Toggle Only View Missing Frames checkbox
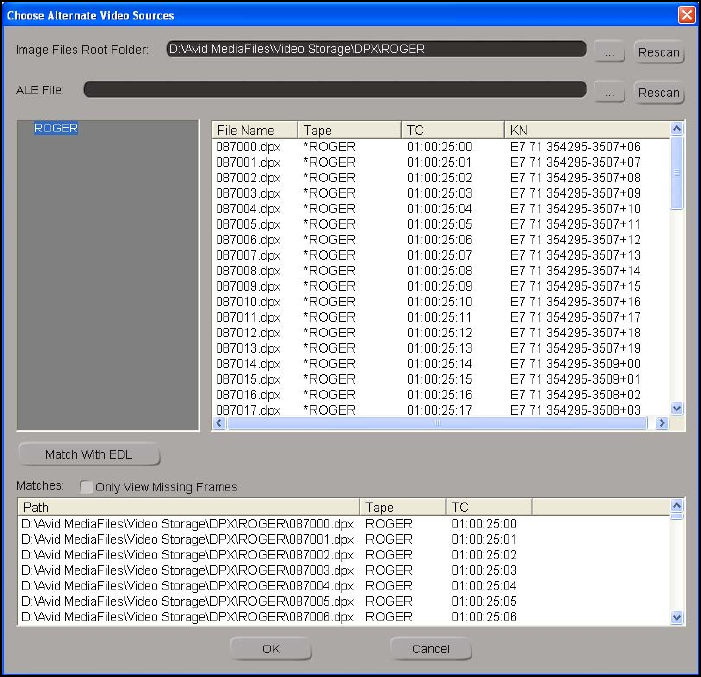This screenshot has width=701, height=677. click(86, 487)
